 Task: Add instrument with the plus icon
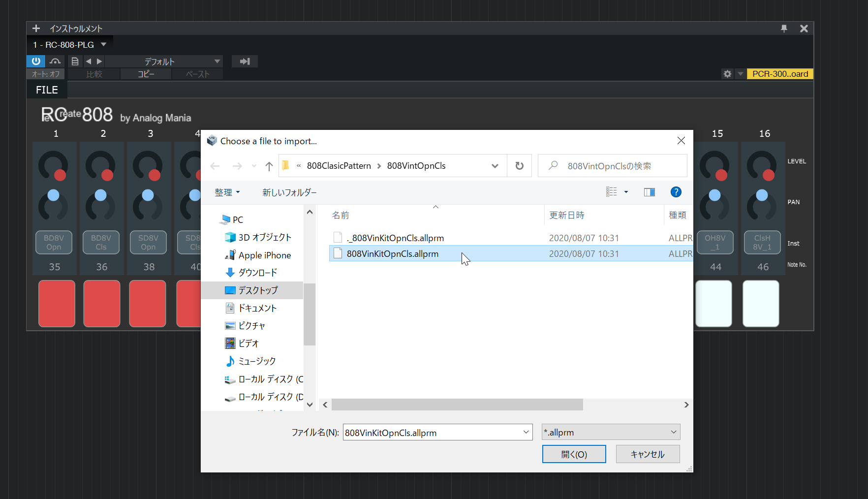tap(36, 29)
